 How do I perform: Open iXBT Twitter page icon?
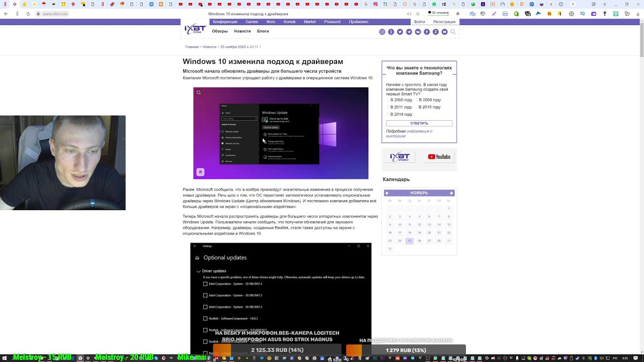coord(400,32)
